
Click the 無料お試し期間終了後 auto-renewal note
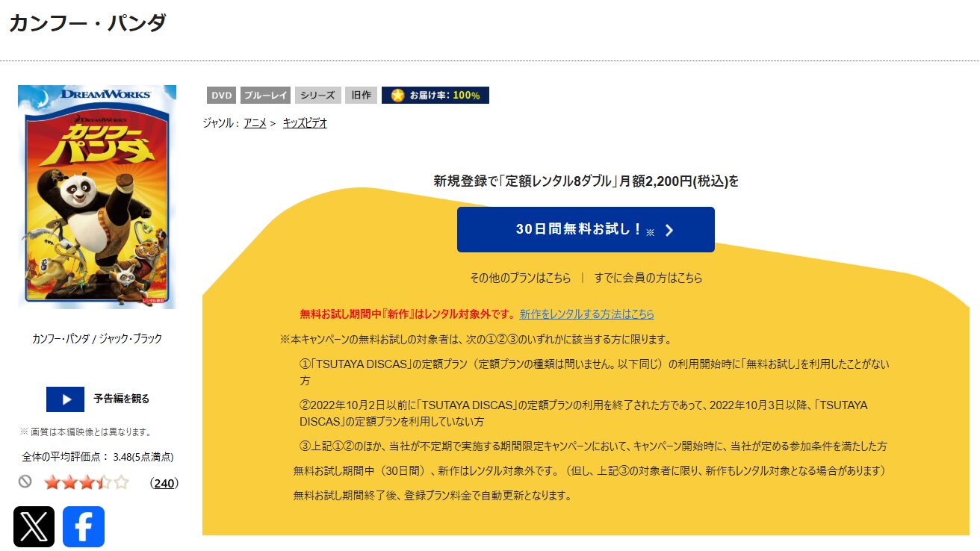[x=432, y=495]
